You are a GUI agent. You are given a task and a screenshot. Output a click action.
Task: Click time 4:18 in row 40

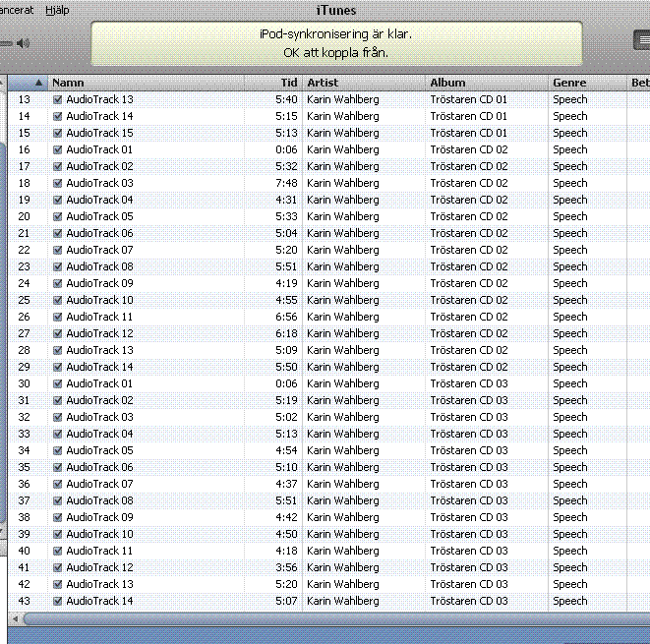point(286,551)
